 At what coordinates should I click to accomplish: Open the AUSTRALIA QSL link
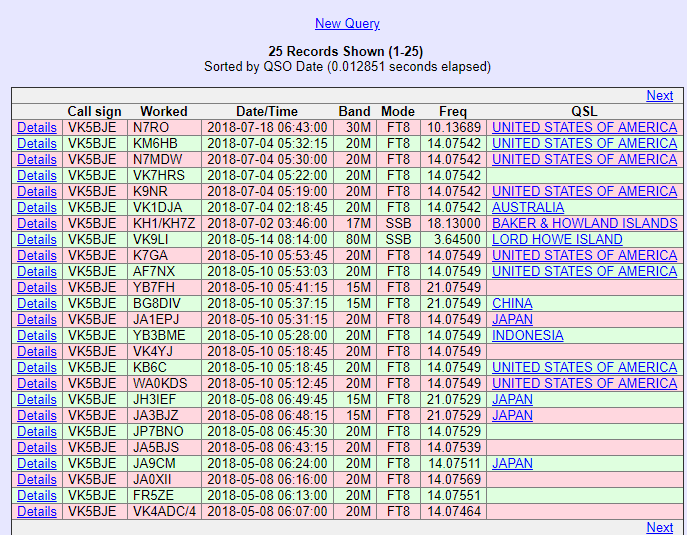coord(528,207)
